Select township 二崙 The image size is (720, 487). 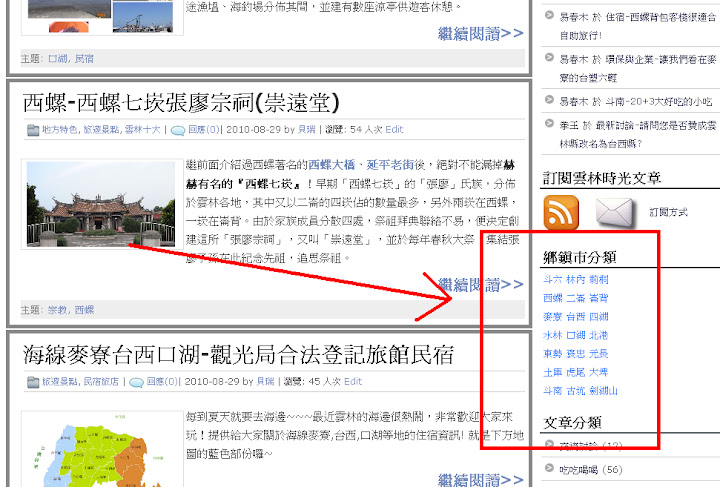tap(575, 298)
